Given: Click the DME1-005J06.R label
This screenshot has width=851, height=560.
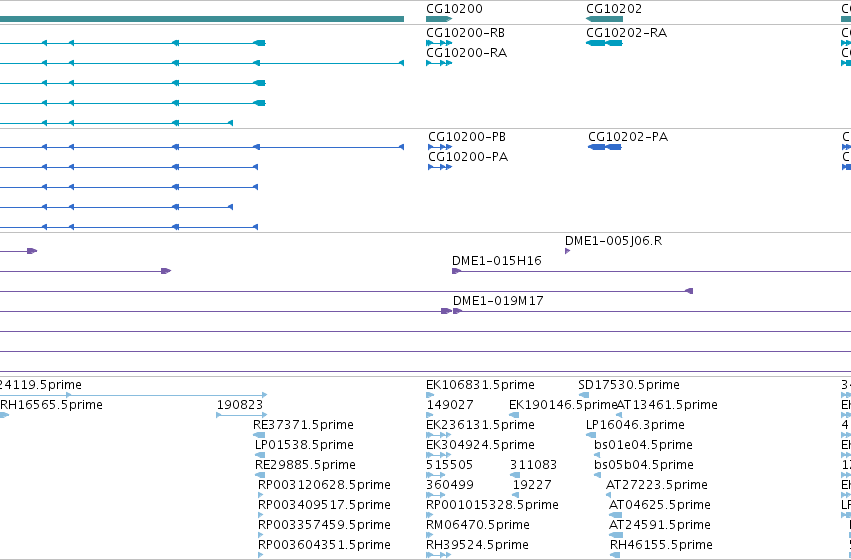Looking at the screenshot, I should click(613, 240).
